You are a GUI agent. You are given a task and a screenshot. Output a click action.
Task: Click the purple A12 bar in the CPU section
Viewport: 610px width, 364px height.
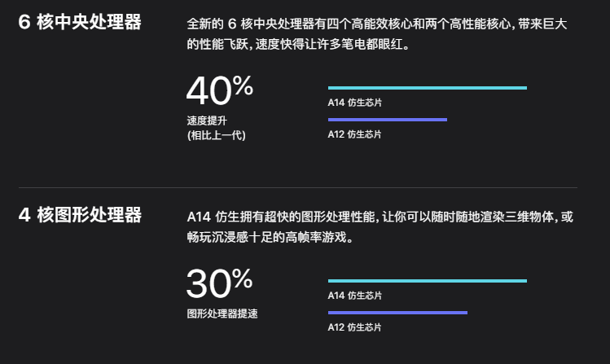point(387,120)
